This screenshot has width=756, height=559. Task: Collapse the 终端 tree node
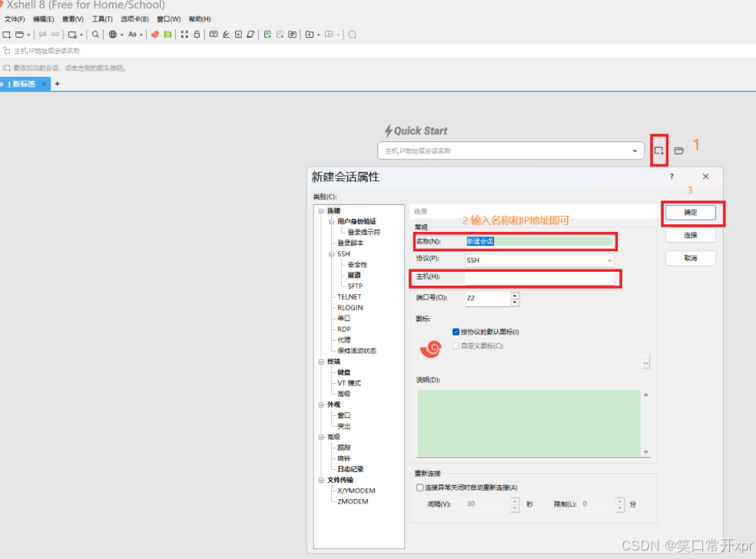[320, 362]
